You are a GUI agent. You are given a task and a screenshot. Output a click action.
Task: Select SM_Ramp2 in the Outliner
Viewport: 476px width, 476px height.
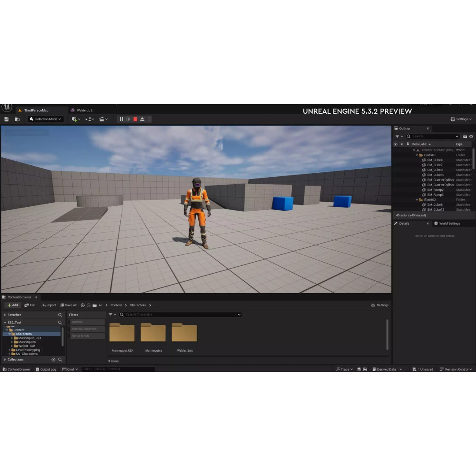pyautogui.click(x=435, y=190)
